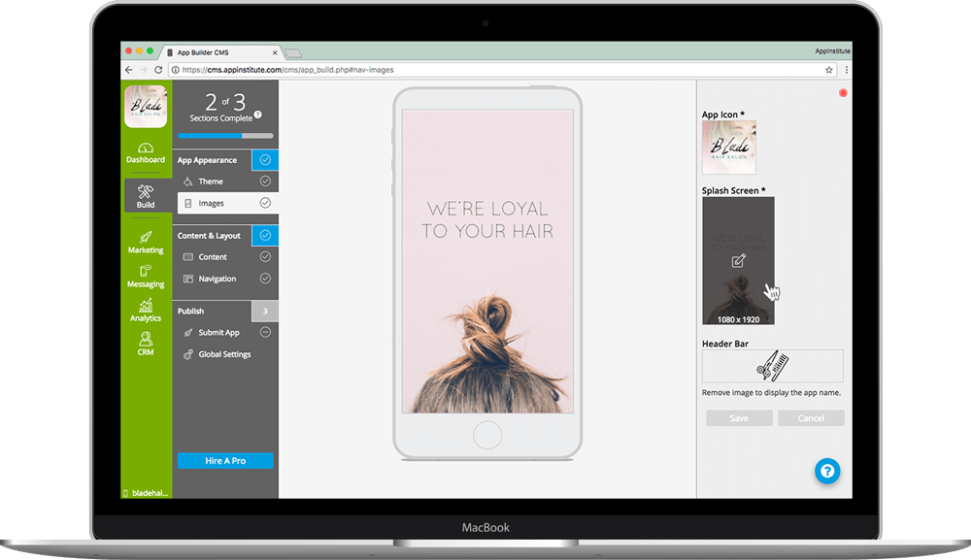971x560 pixels.
Task: Click the site info icon in address bar
Action: click(x=175, y=70)
